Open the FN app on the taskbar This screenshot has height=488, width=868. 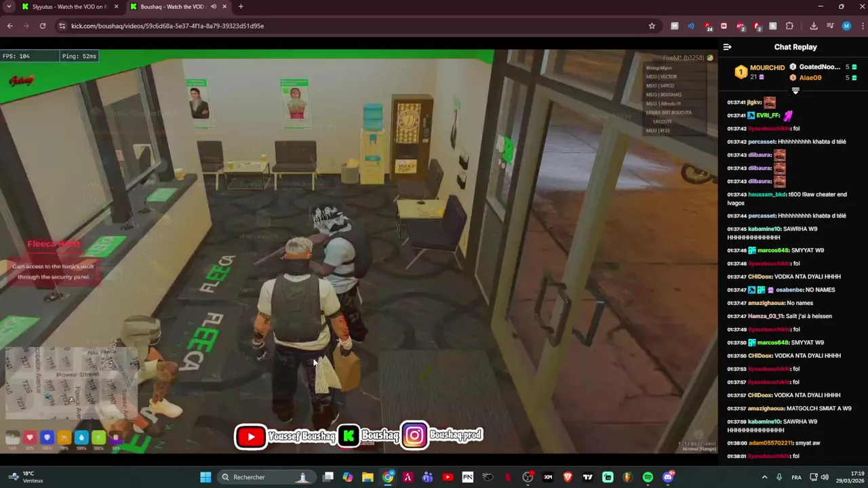click(467, 477)
